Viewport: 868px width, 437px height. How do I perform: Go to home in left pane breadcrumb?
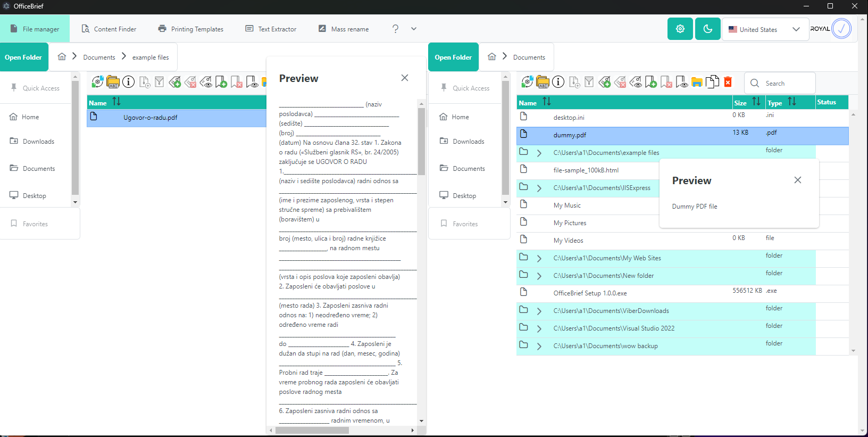(x=62, y=56)
